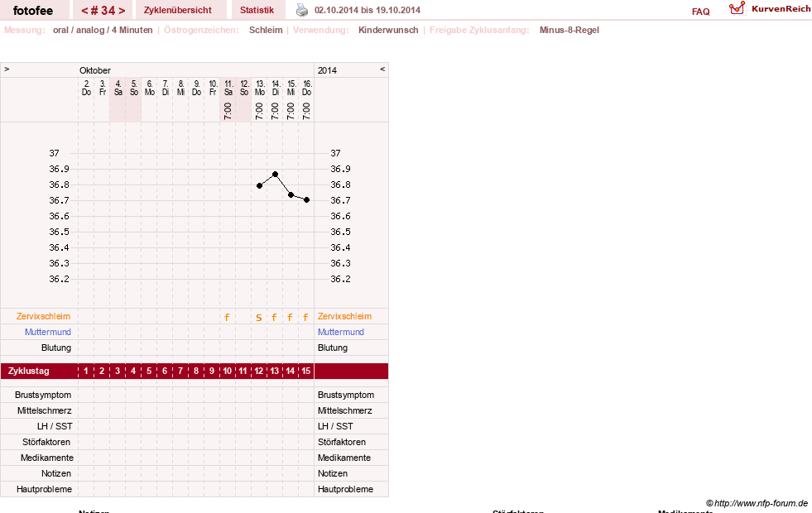Click the fotofee username
This screenshot has height=513, width=812.
[33, 11]
